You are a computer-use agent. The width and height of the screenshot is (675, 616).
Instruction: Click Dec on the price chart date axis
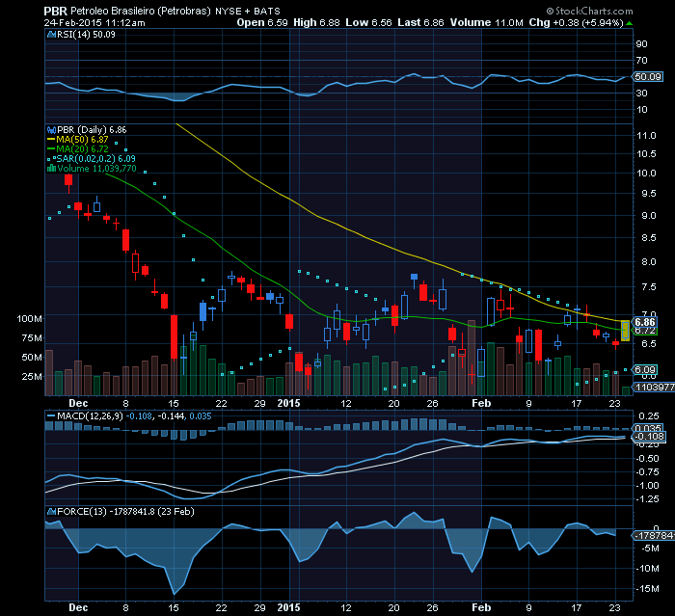tap(78, 403)
